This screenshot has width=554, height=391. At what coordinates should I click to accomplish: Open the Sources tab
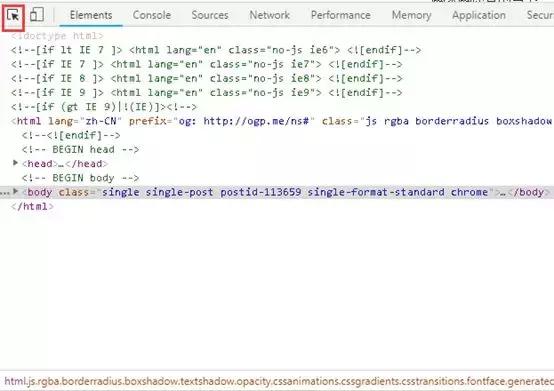pos(210,15)
